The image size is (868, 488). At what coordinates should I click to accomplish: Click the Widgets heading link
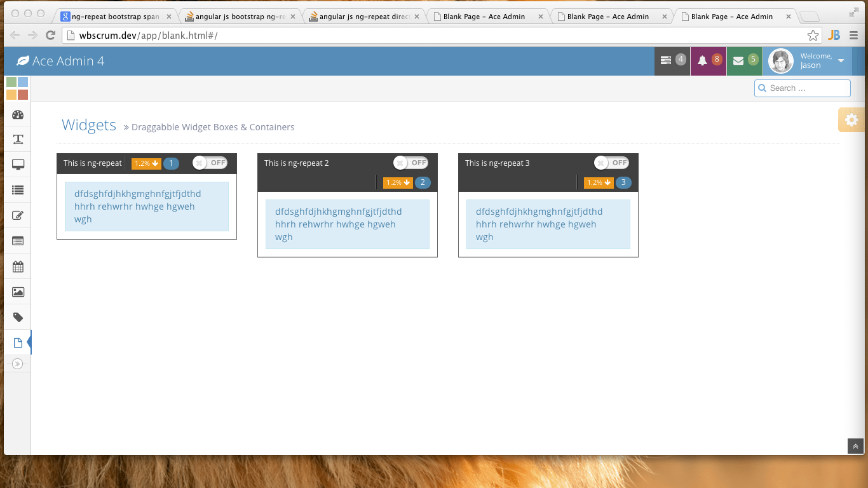tap(88, 125)
